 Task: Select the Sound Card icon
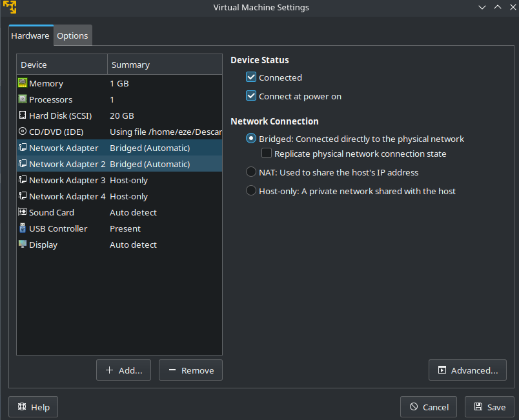point(23,212)
